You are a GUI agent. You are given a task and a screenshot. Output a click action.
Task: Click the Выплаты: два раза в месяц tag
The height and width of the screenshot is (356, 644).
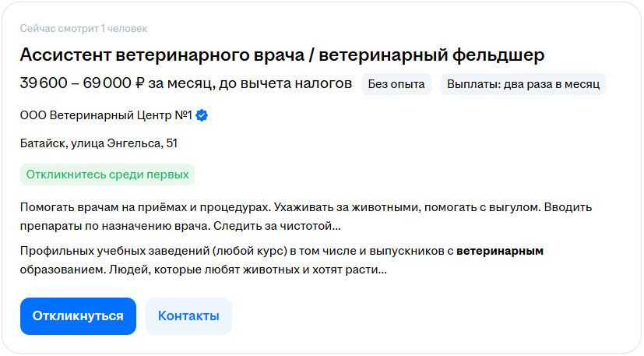pyautogui.click(x=523, y=84)
